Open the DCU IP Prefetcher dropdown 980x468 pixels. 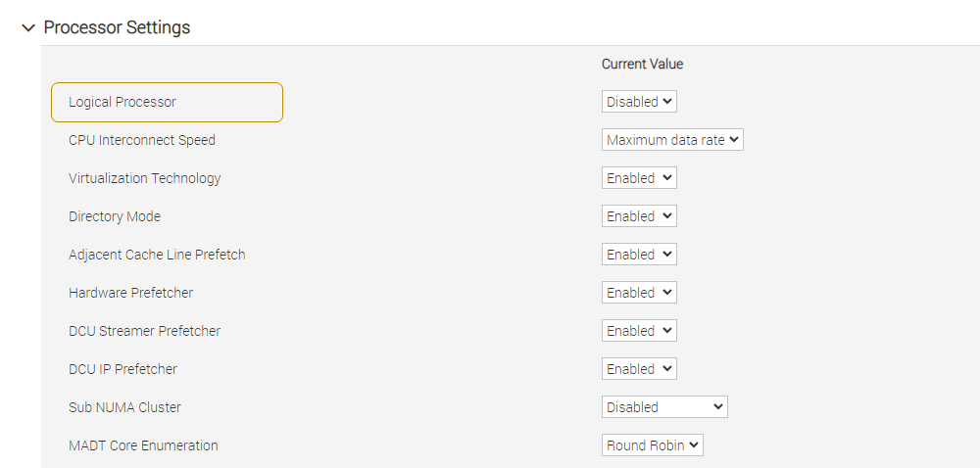tap(639, 369)
